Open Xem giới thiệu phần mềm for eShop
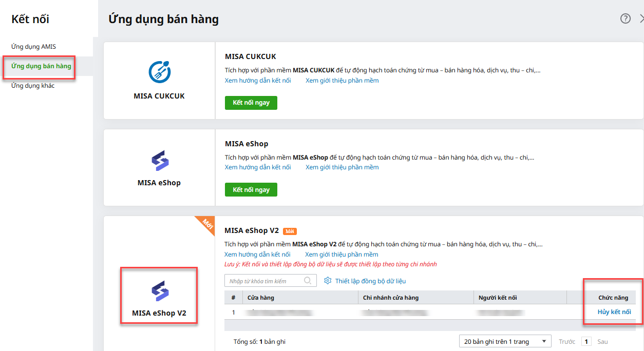The width and height of the screenshot is (644, 351). pyautogui.click(x=342, y=167)
